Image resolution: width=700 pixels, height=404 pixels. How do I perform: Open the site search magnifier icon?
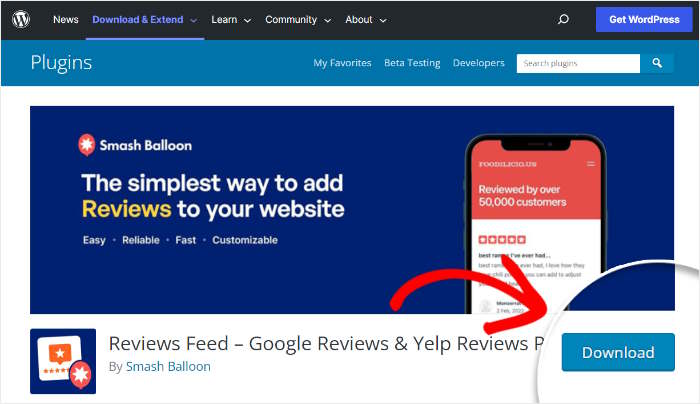pos(563,19)
